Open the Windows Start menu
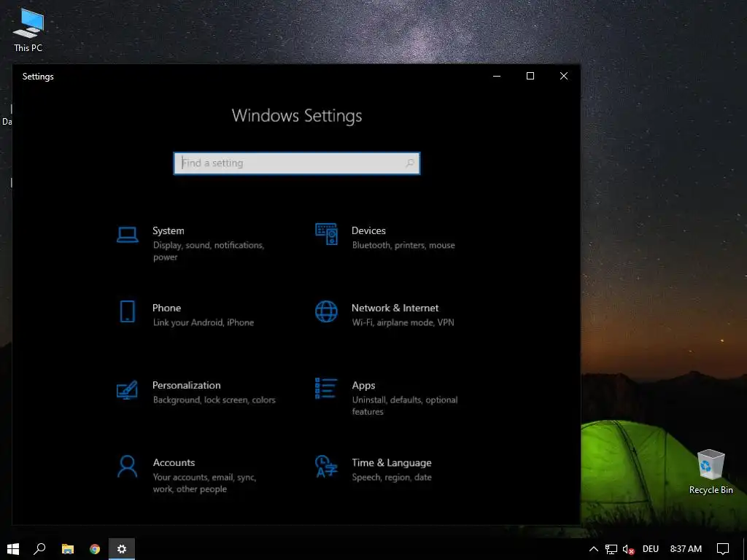 tap(13, 549)
